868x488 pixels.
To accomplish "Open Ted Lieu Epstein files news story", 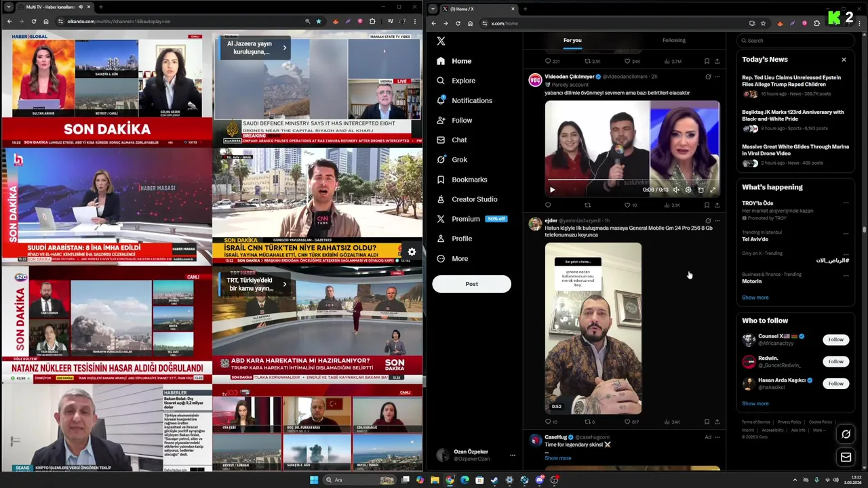I will [795, 85].
